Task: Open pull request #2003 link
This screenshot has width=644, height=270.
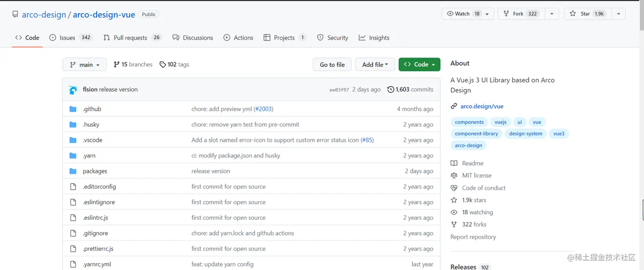Action: pyautogui.click(x=264, y=109)
